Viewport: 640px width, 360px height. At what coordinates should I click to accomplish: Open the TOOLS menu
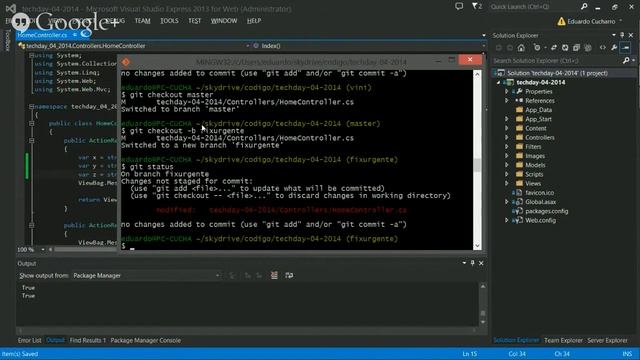(x=169, y=21)
